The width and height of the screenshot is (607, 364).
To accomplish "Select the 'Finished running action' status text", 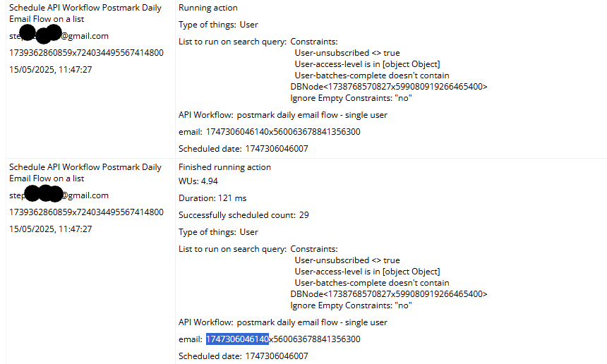I will [x=224, y=167].
